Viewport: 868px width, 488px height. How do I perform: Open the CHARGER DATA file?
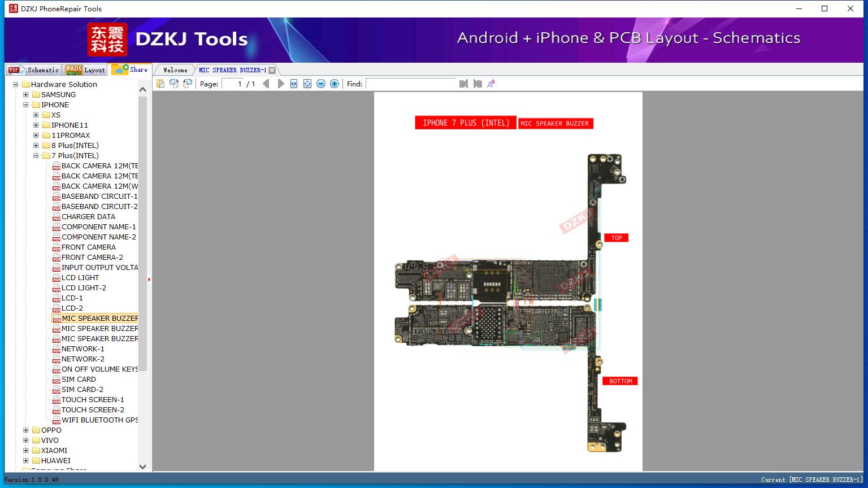88,217
